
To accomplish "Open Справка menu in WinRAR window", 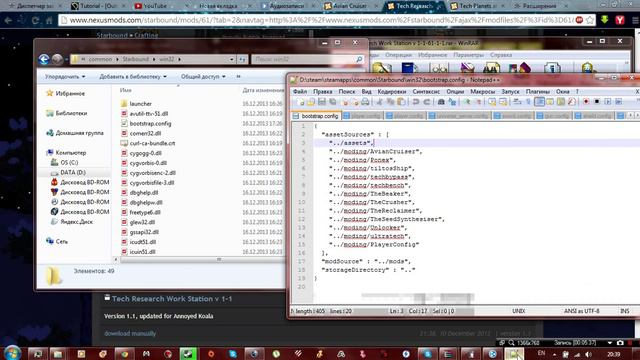I will (x=501, y=55).
